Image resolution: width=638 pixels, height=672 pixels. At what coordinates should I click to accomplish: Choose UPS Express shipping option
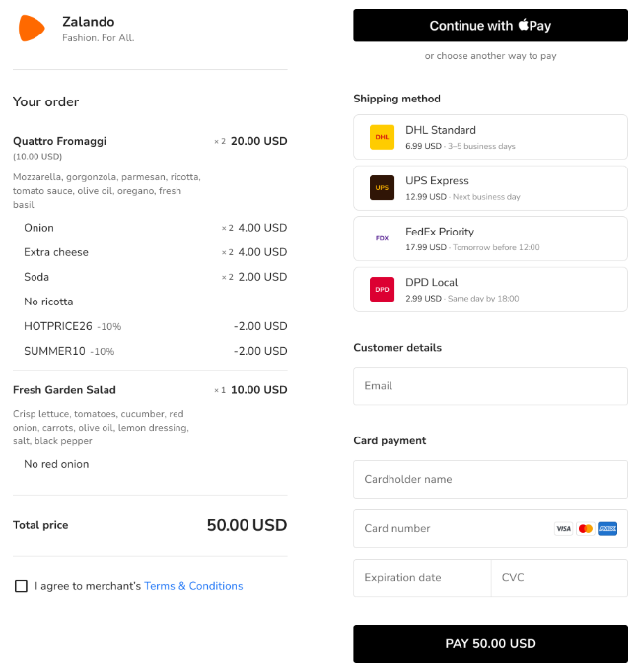click(x=490, y=188)
